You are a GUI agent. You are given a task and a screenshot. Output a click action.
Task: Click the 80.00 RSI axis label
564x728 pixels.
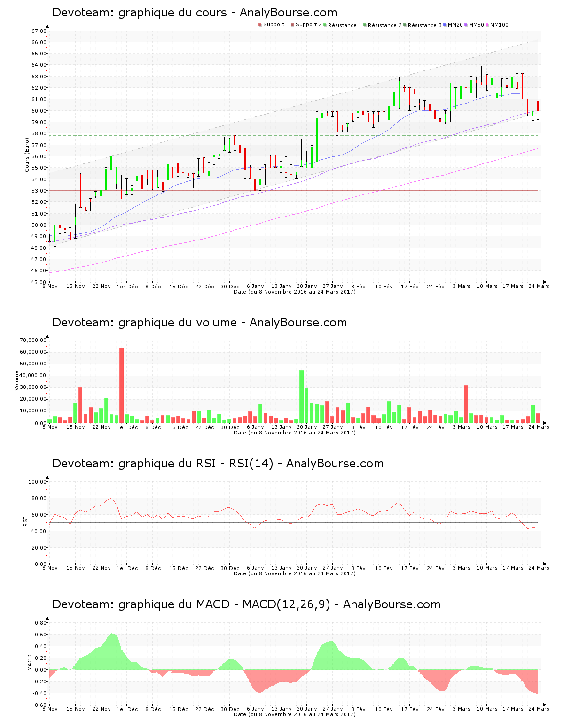coord(39,498)
